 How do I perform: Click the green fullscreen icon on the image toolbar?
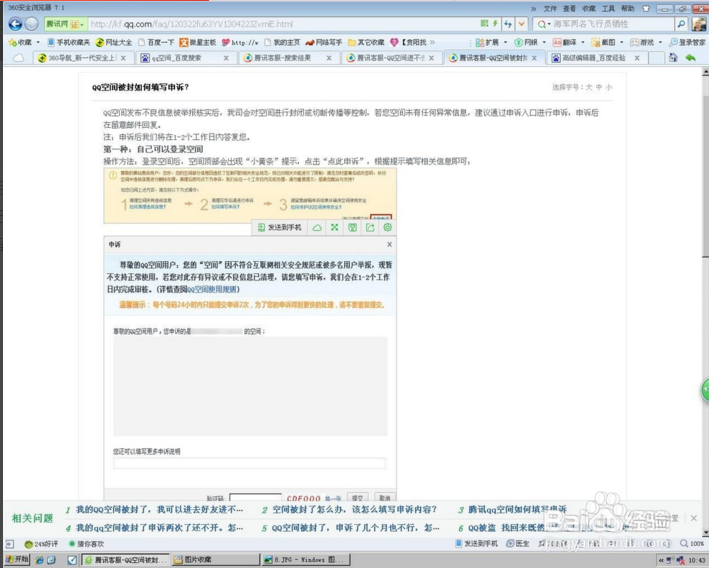(x=335, y=227)
